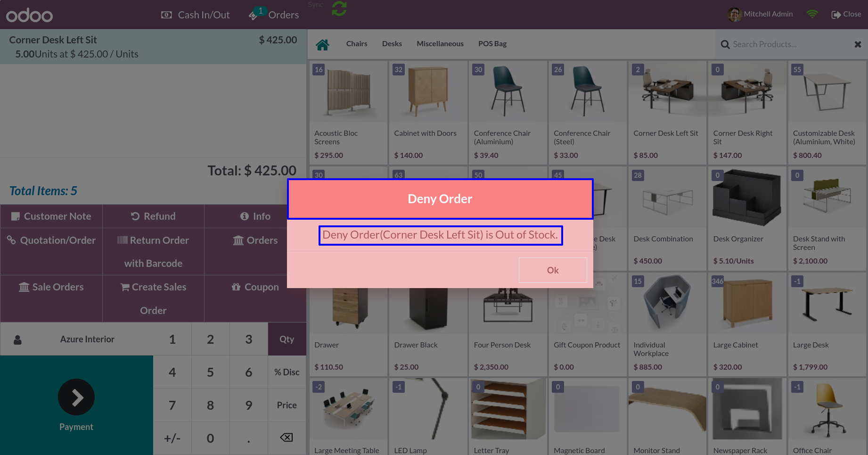Add Desk Organizer product
This screenshot has width=868, height=455.
pos(747,218)
